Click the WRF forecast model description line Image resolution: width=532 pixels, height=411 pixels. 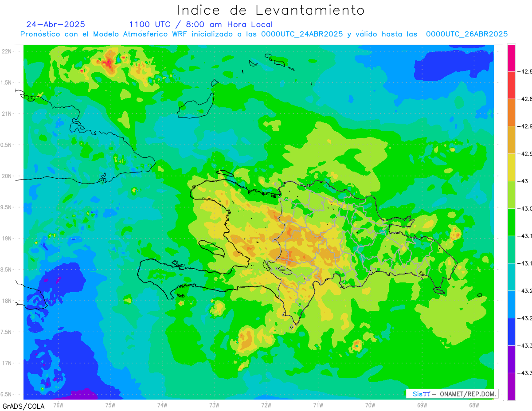(x=264, y=34)
